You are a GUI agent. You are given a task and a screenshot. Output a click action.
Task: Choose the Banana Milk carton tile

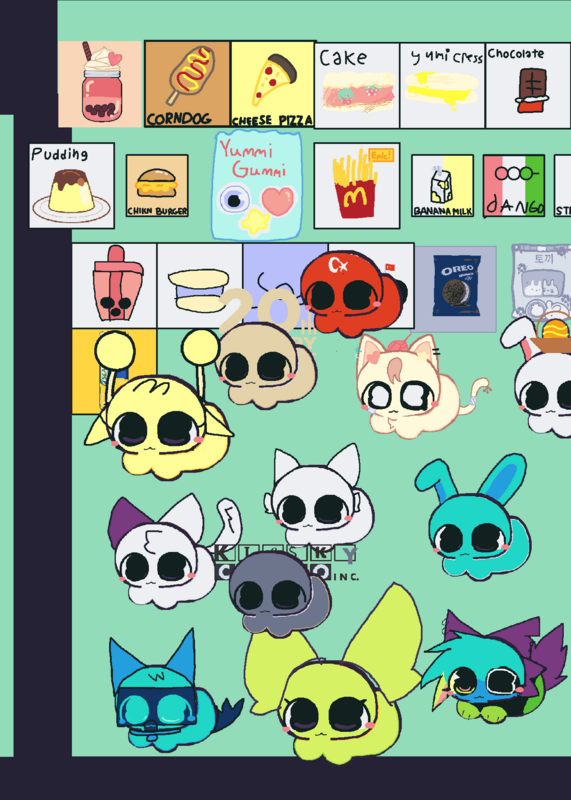coord(442,186)
